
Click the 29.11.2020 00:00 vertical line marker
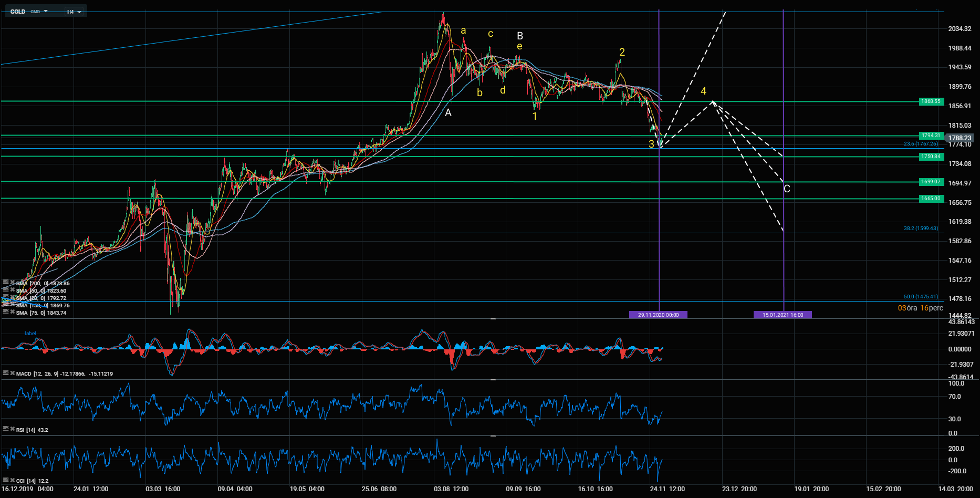658,315
